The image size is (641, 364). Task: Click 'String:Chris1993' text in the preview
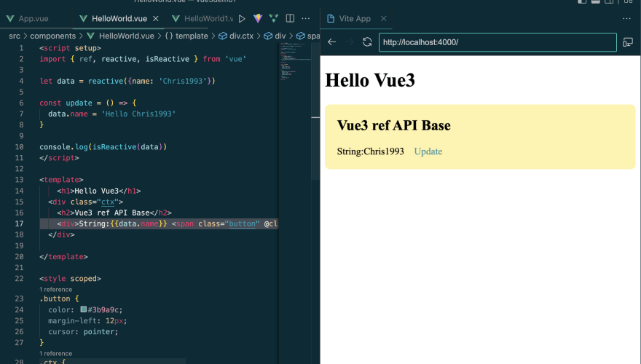[370, 151]
